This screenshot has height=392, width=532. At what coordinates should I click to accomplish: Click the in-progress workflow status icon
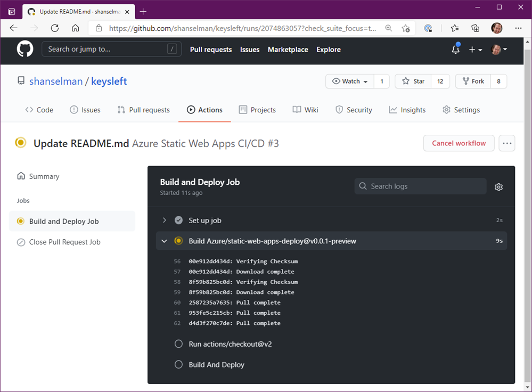click(x=20, y=143)
